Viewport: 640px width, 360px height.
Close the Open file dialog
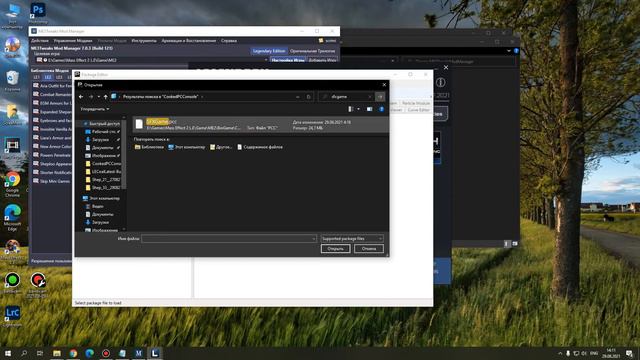click(384, 85)
